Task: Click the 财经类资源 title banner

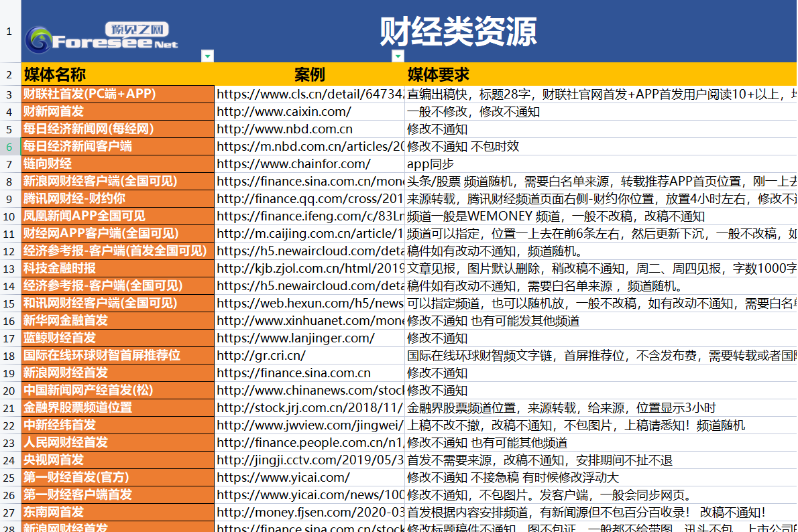Action: point(458,31)
